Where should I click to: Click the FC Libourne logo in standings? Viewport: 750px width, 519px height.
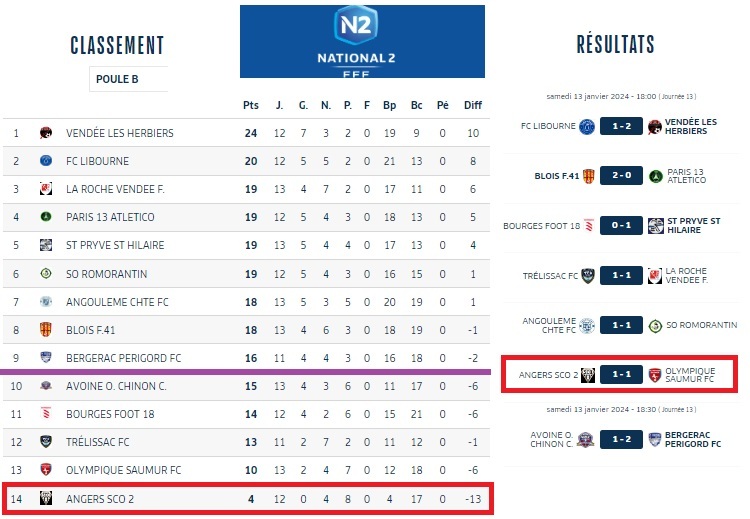[x=46, y=161]
